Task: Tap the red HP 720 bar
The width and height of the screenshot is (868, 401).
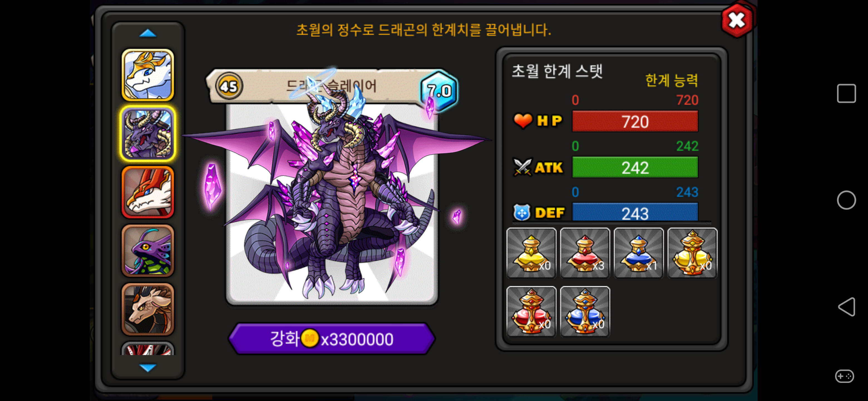Action: 635,121
